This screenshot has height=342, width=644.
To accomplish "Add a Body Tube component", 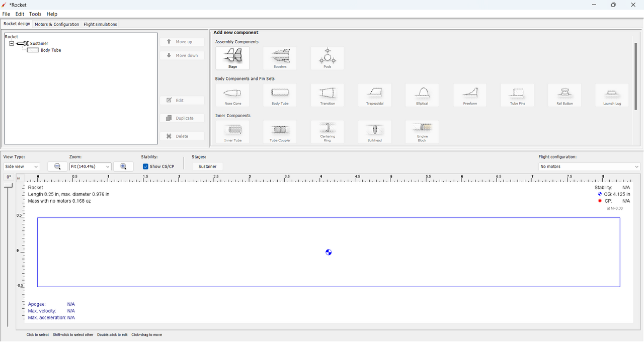I will pyautogui.click(x=280, y=95).
